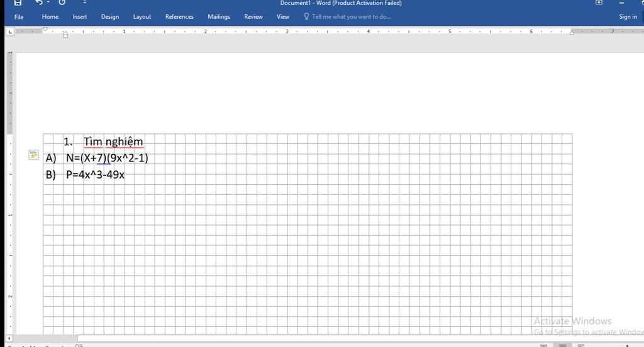644x347 pixels.
Task: Click the horizontal ruler at the 3-inch mark
Action: [x=287, y=31]
